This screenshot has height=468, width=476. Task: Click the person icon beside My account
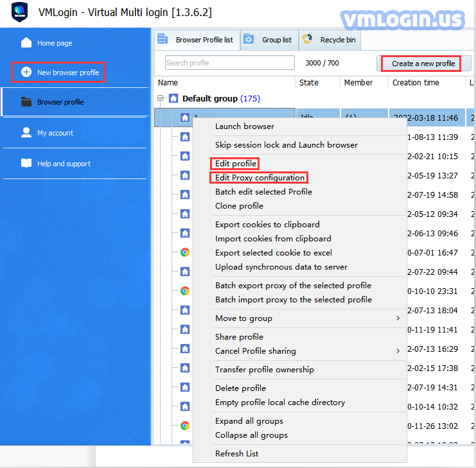point(26,132)
